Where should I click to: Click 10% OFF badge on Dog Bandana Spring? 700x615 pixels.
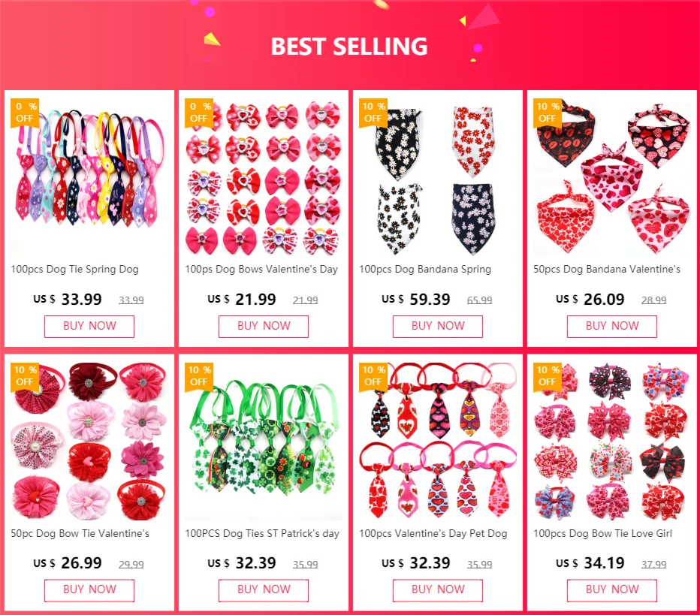[x=373, y=113]
